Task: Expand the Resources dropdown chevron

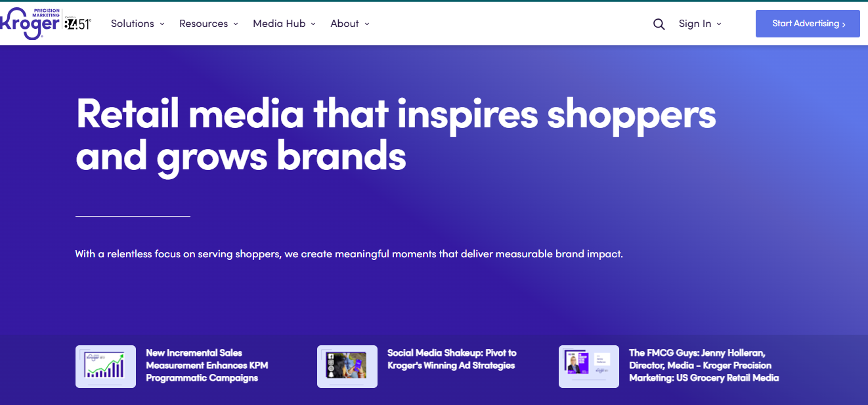Action: coord(236,24)
